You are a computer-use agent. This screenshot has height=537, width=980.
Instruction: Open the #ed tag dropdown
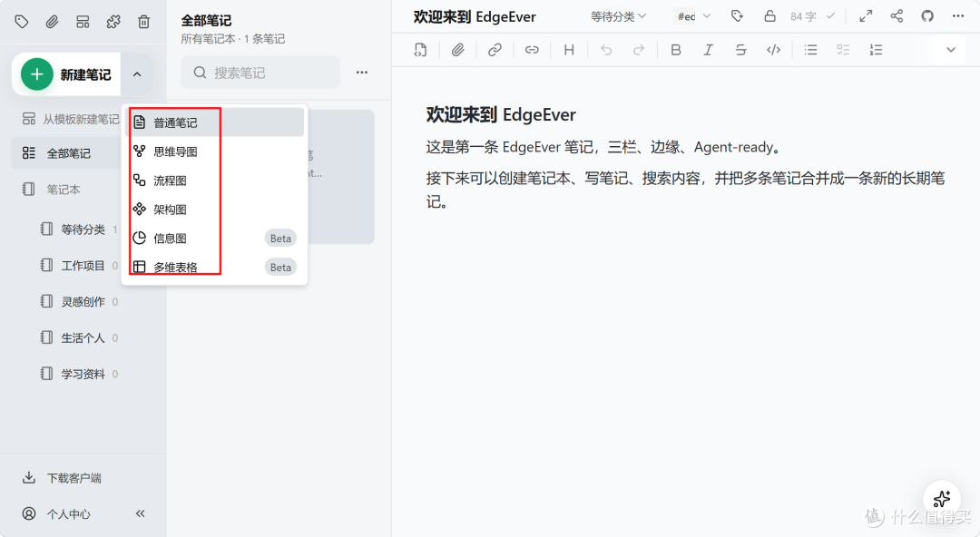[x=694, y=16]
